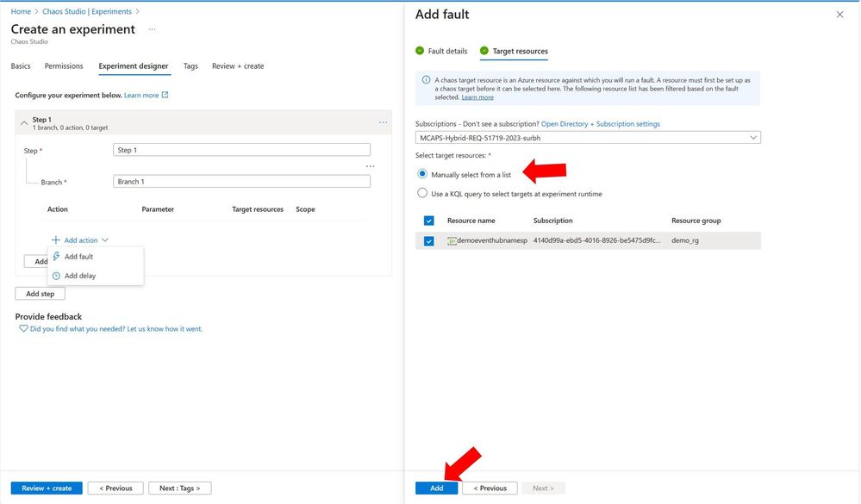
Task: Click the Branch name input field
Action: [241, 181]
